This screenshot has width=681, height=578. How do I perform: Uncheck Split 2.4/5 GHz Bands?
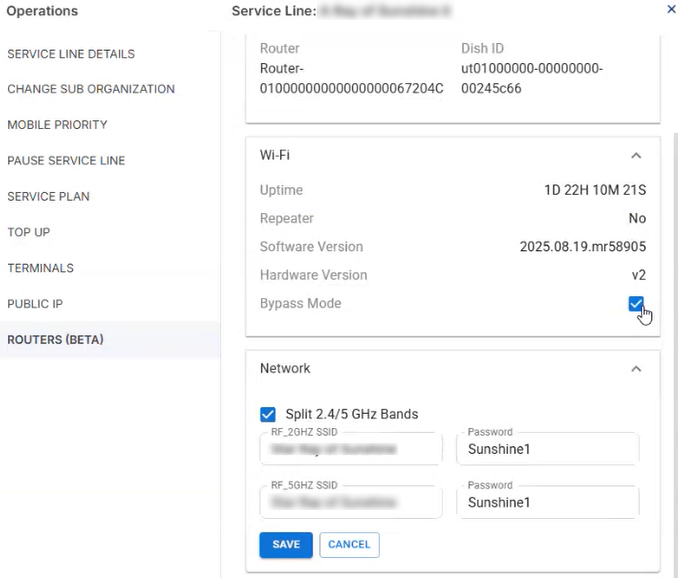click(268, 414)
